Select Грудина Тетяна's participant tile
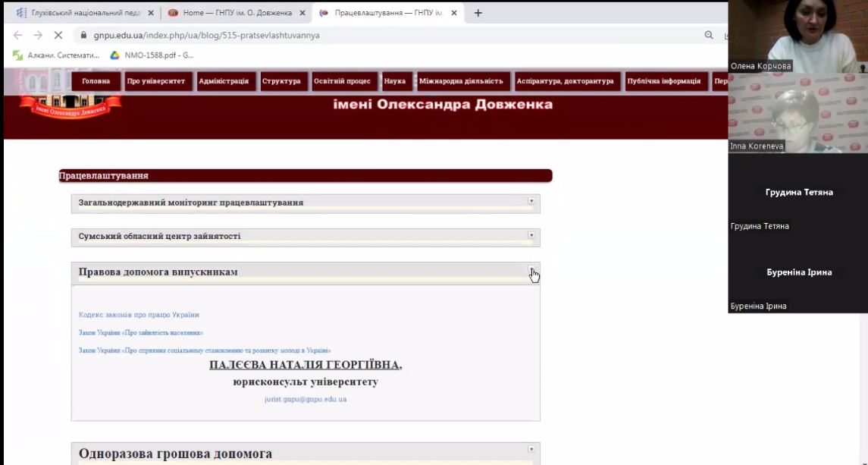This screenshot has width=868, height=465. (x=797, y=193)
